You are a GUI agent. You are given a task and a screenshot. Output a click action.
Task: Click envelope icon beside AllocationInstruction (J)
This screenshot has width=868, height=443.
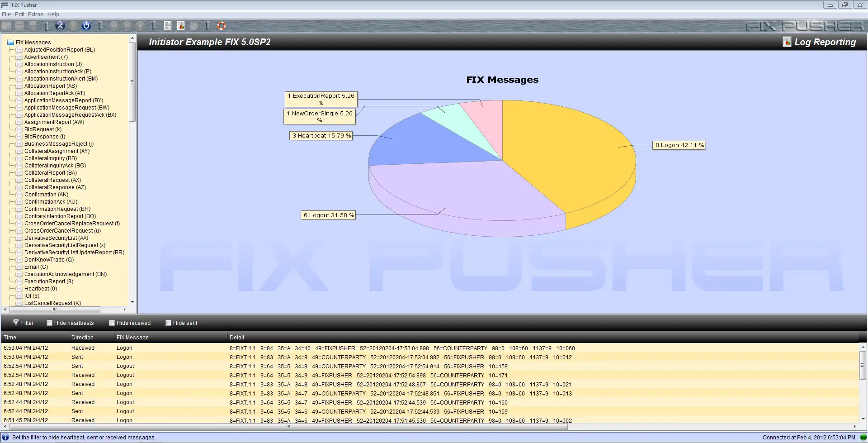[19, 64]
